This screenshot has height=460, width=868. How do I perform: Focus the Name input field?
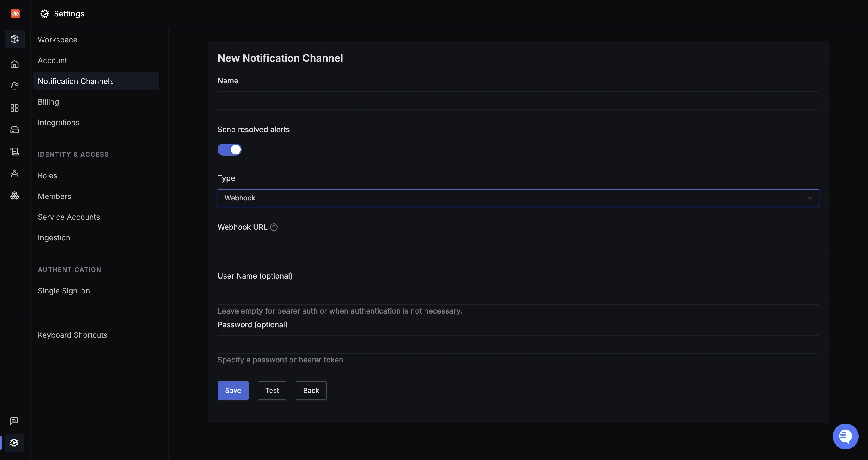[x=518, y=100]
